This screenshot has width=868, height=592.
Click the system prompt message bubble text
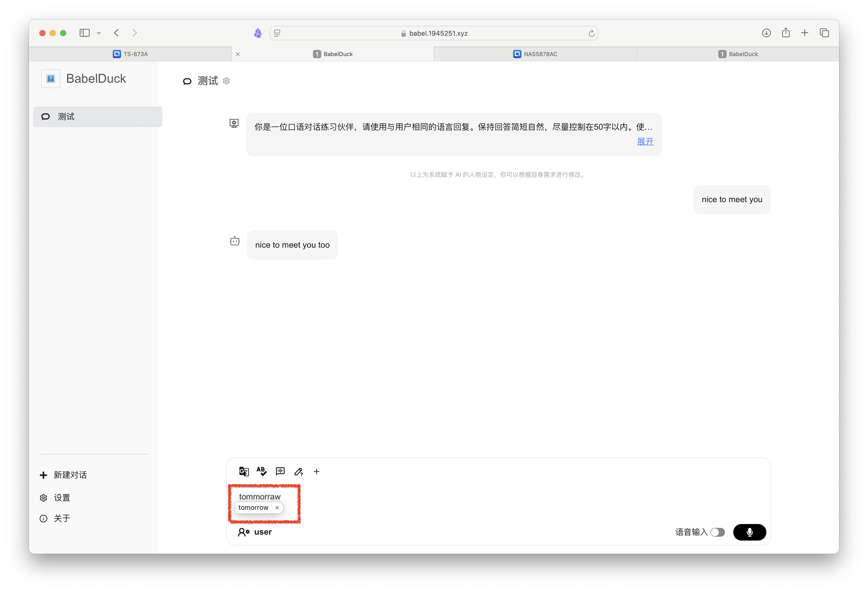(453, 127)
